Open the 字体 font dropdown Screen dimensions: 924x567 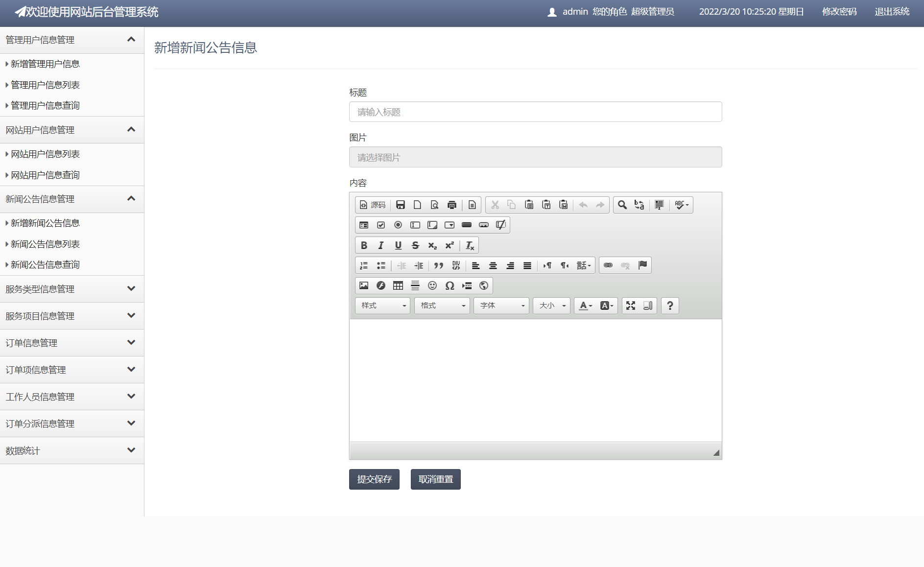[x=501, y=306]
